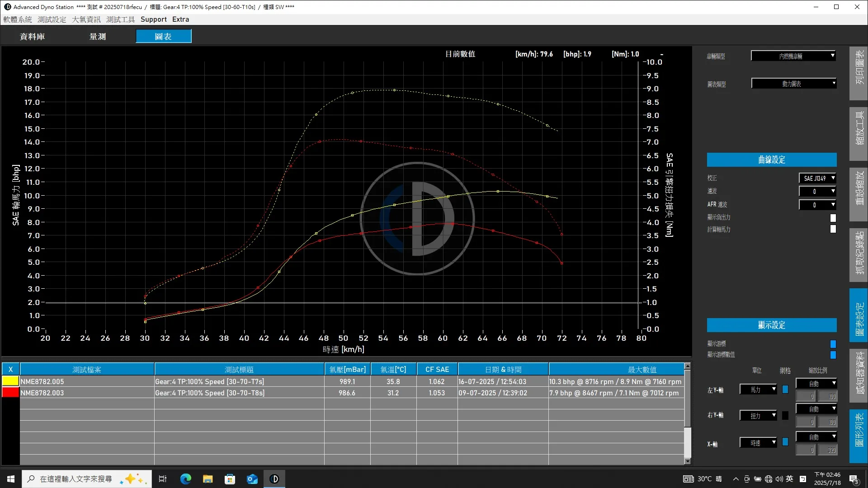The image size is (868, 488).
Task: Open the SAE J1349 correction dropdown
Action: pos(817,178)
